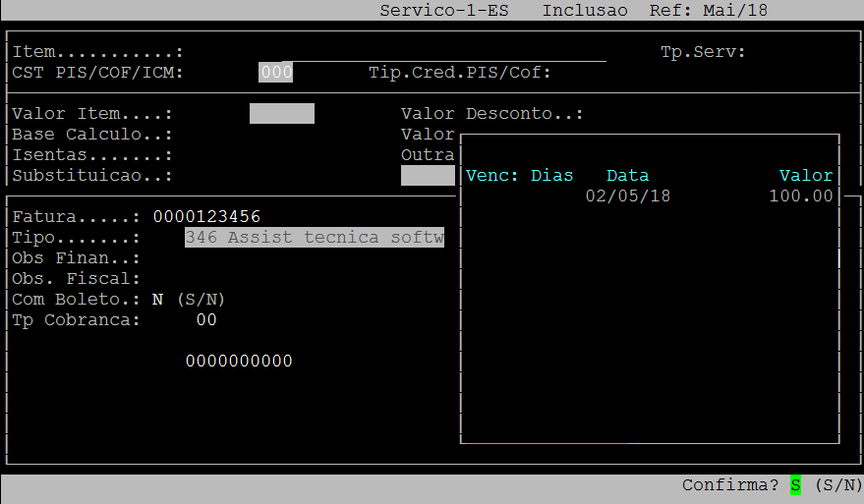Image resolution: width=864 pixels, height=504 pixels.
Task: Select the Tp.Serv field
Action: click(x=786, y=52)
